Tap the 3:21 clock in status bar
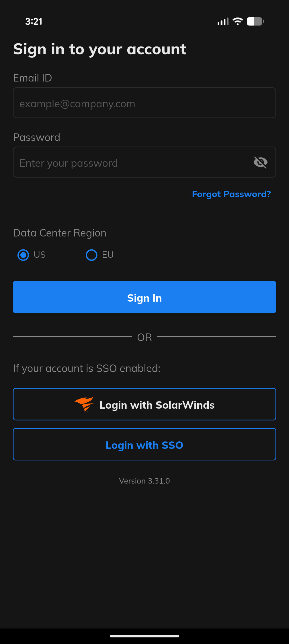 [34, 22]
